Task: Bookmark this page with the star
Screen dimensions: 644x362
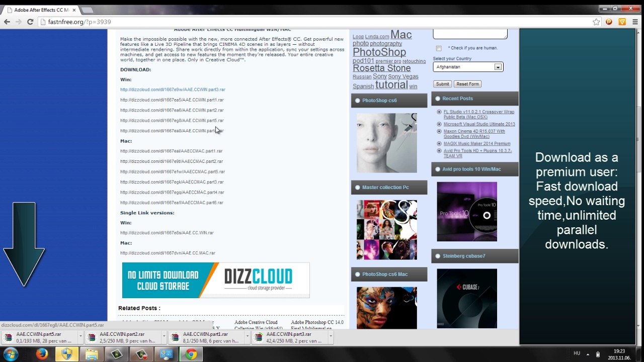Action: coord(596,22)
